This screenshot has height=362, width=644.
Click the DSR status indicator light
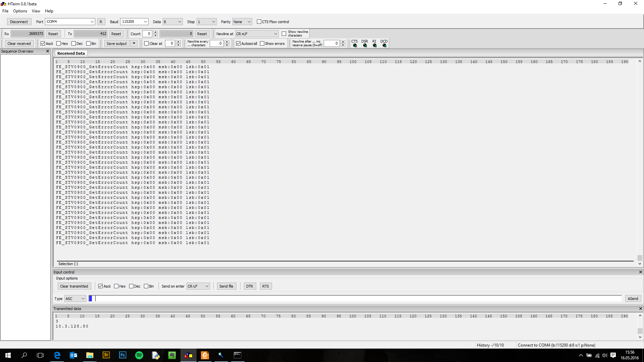click(365, 46)
